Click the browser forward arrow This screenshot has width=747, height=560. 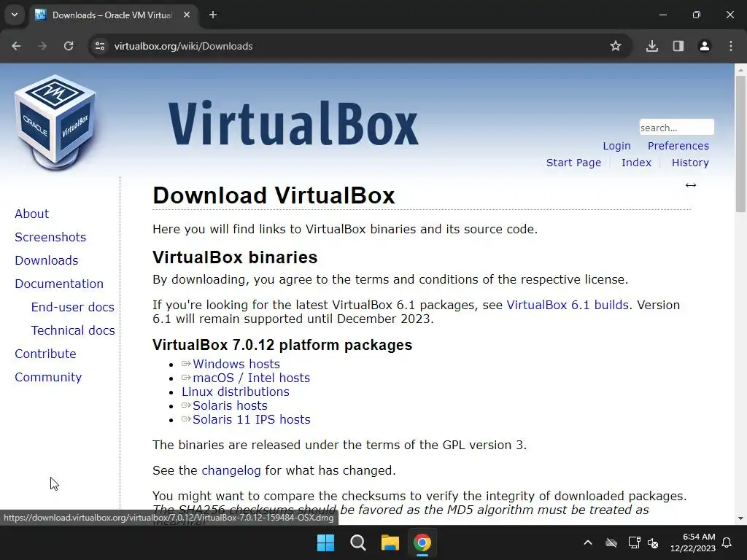pyautogui.click(x=42, y=46)
